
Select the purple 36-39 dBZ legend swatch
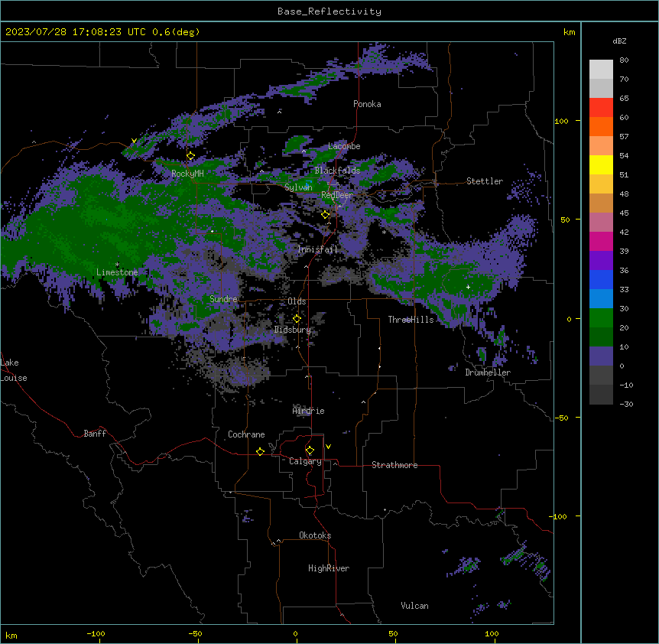point(601,261)
